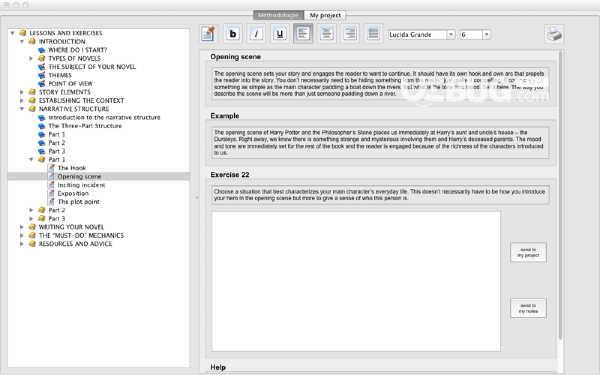Collapse LESSONS AND EXERCISES root node
Image resolution: width=600 pixels, height=375 pixels.
click(13, 33)
